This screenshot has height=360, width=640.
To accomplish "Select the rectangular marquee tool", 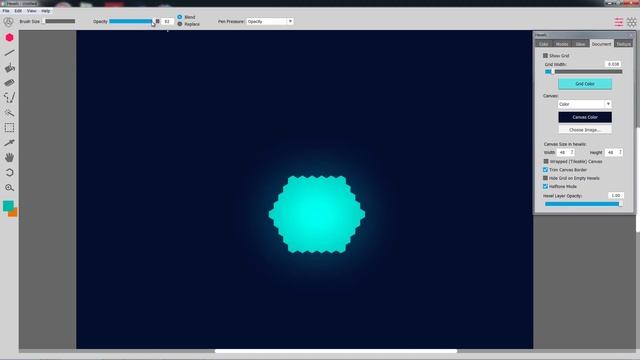I will pos(9,128).
